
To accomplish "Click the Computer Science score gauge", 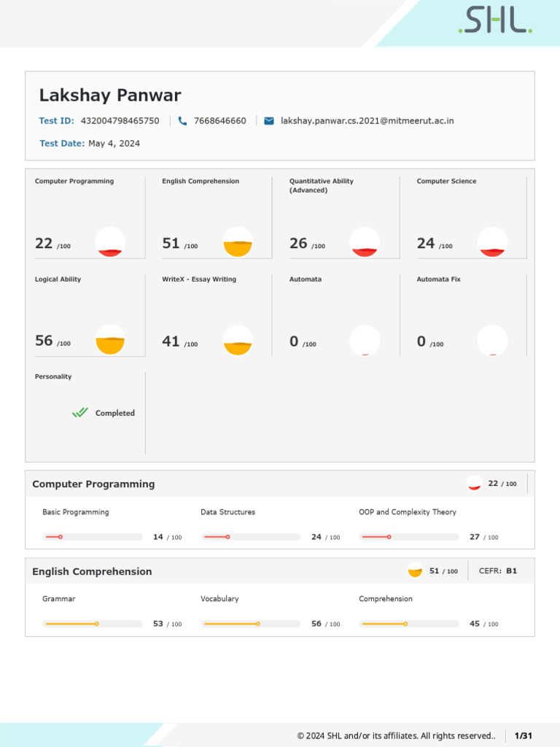I will pyautogui.click(x=492, y=242).
